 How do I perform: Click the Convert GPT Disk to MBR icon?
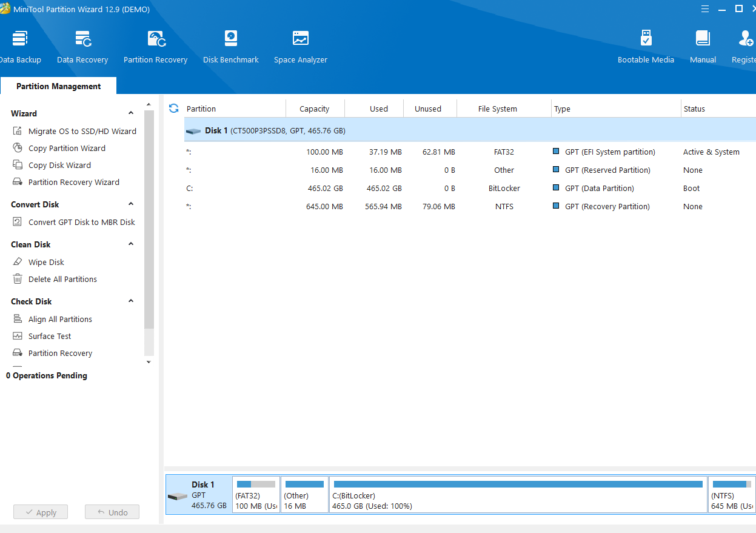pyautogui.click(x=18, y=222)
